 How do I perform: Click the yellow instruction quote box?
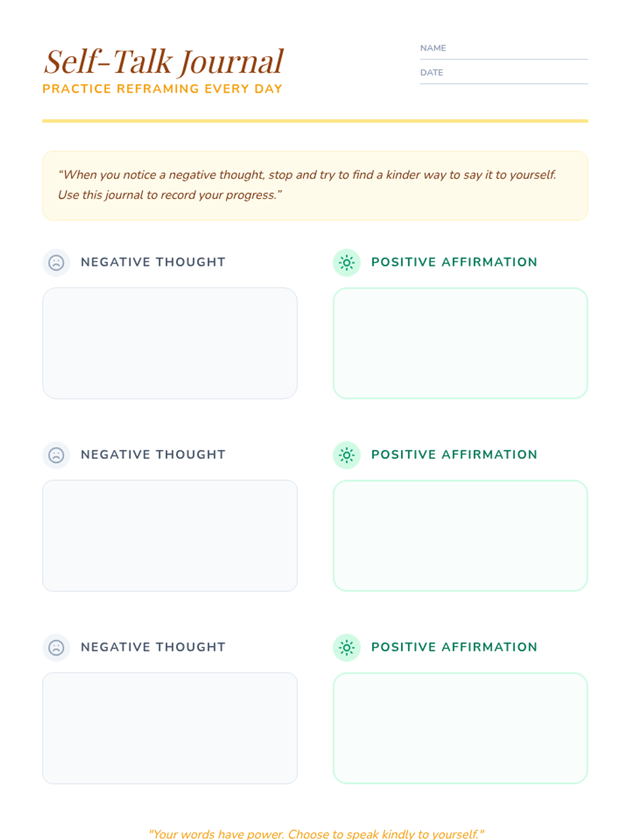point(315,186)
